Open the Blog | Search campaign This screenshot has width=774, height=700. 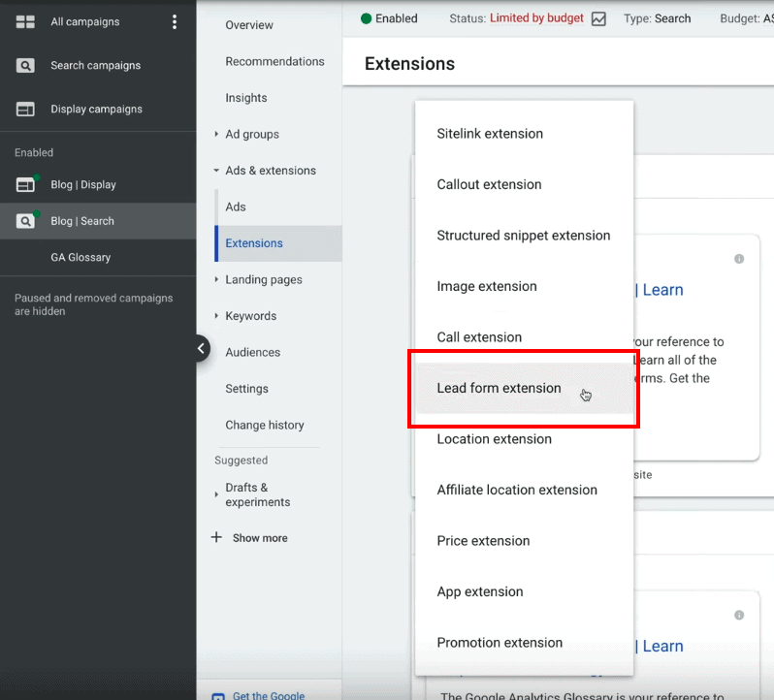coord(82,221)
